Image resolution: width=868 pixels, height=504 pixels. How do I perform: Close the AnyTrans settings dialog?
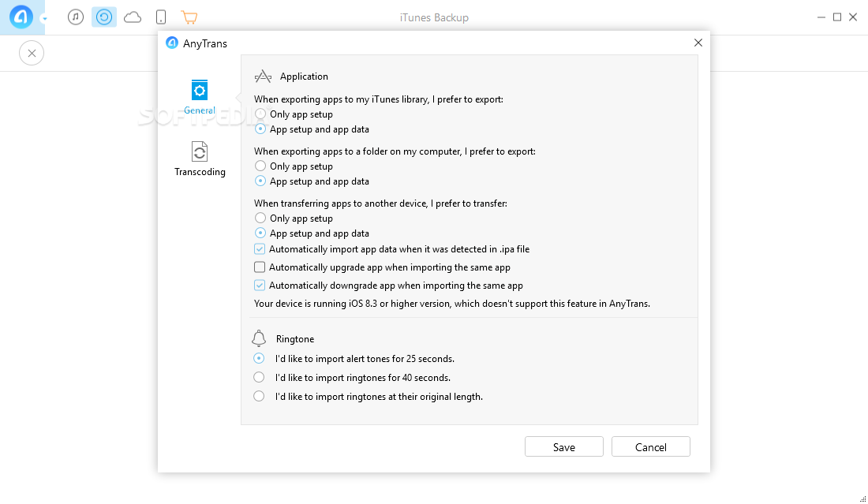pyautogui.click(x=698, y=43)
